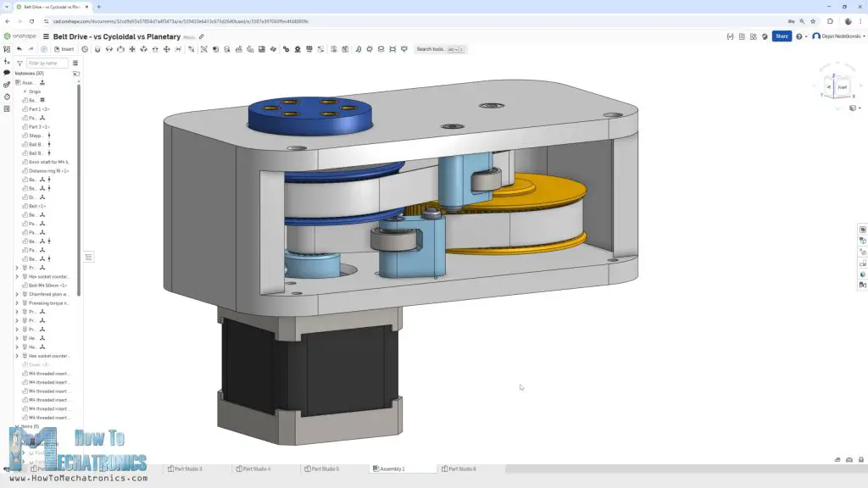Open the right-side panel icon below the view cube
Viewport: 868px width, 488px height.
coord(862,230)
